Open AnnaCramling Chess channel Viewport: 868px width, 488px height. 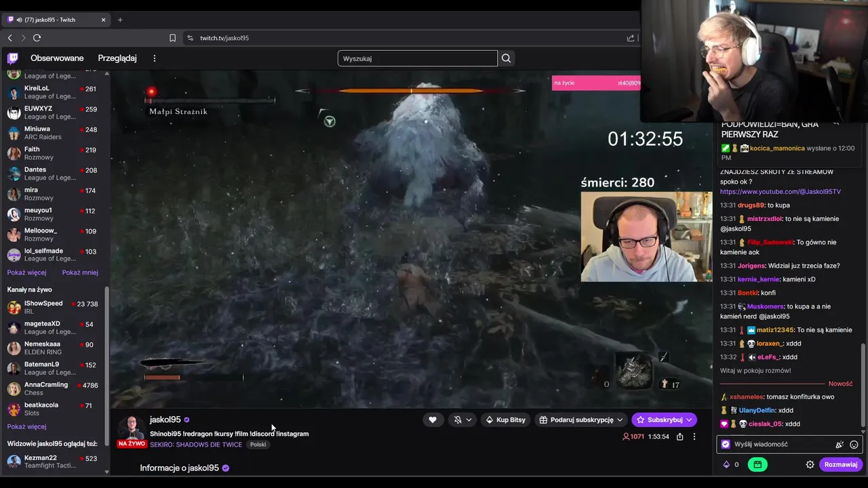pyautogui.click(x=53, y=389)
